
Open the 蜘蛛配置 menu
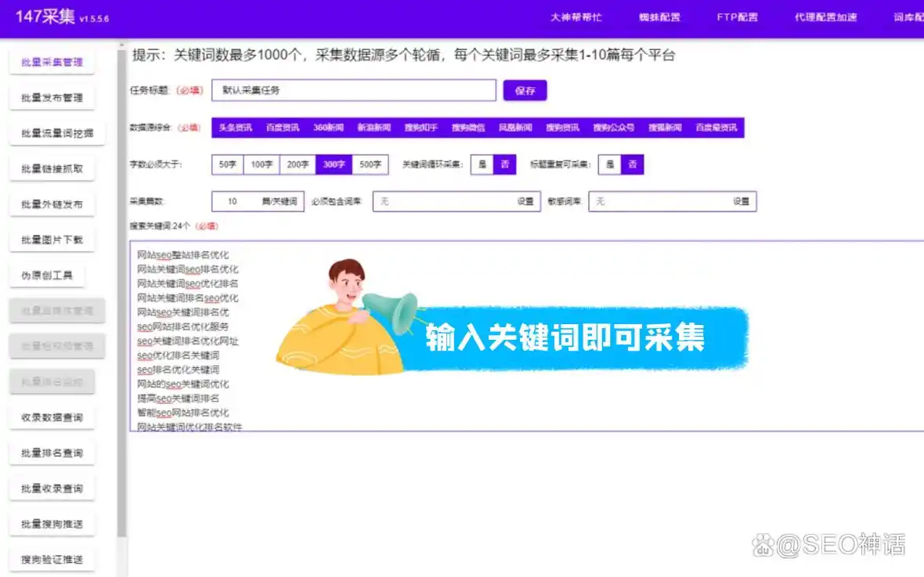(659, 16)
